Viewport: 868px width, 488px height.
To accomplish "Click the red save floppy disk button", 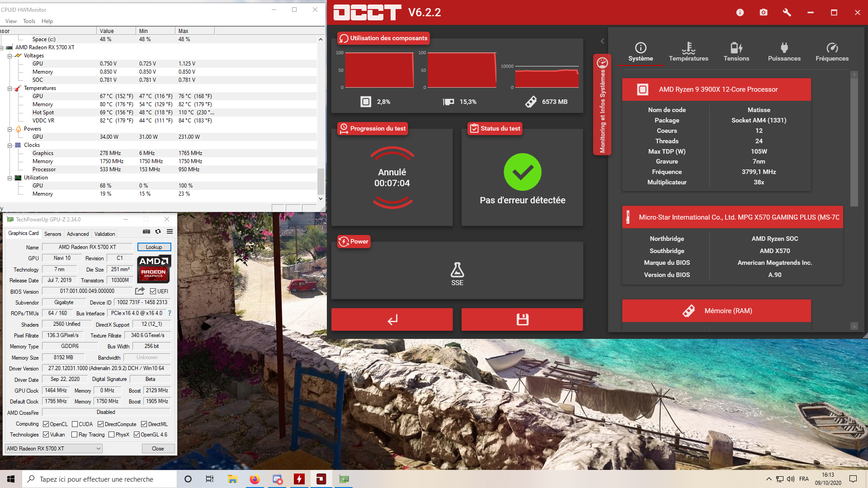I will click(x=522, y=319).
